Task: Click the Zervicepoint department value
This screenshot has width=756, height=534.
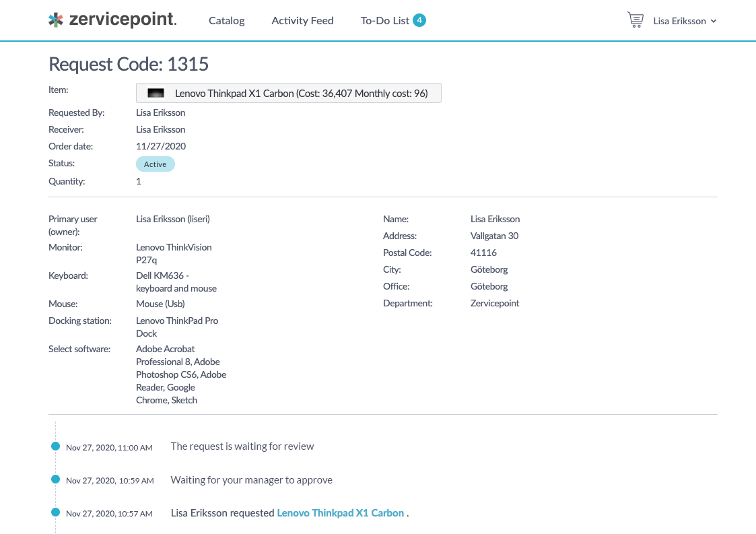Action: pos(495,304)
